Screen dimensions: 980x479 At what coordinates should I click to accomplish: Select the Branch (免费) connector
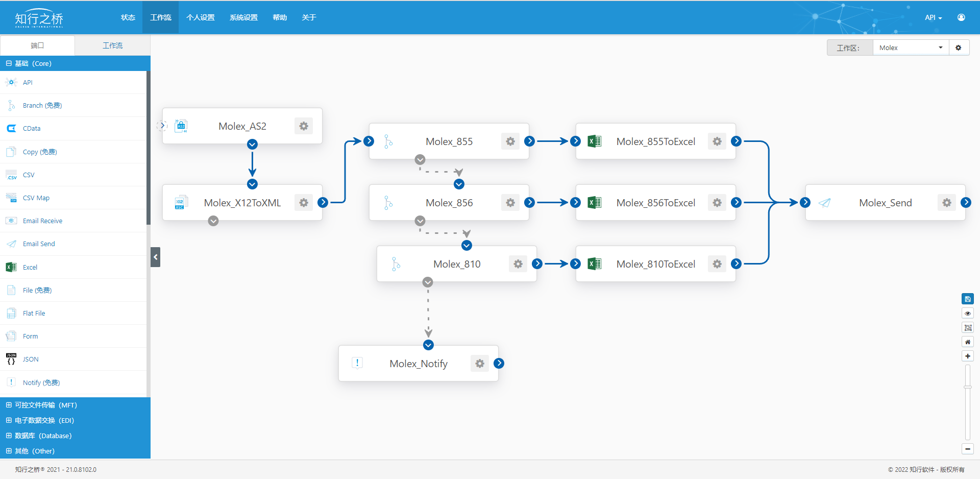[x=73, y=105]
